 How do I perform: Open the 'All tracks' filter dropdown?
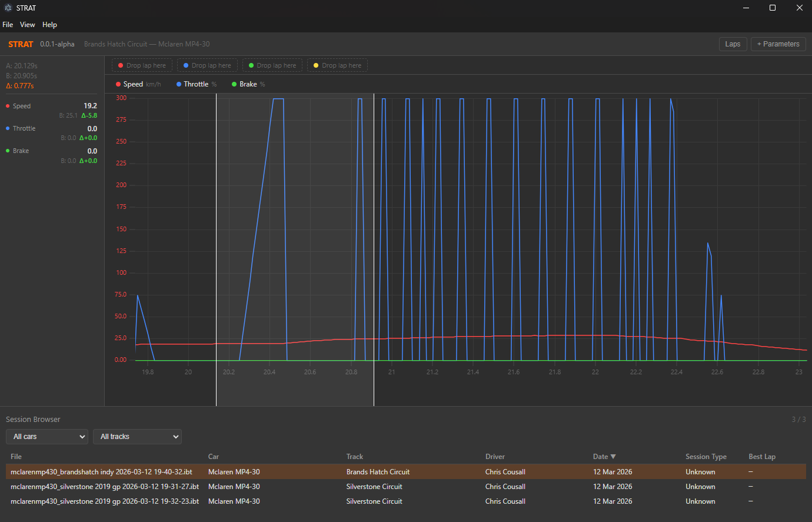(x=137, y=437)
